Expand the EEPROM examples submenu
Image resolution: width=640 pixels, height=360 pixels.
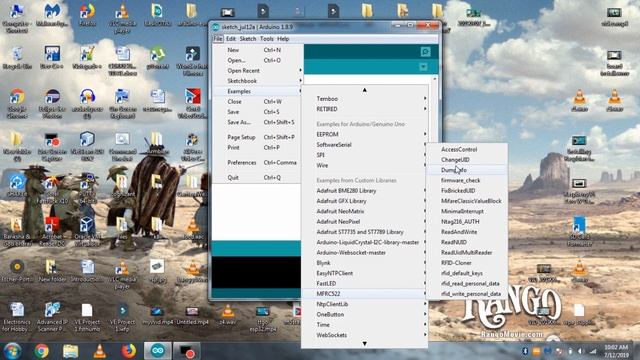click(364, 134)
